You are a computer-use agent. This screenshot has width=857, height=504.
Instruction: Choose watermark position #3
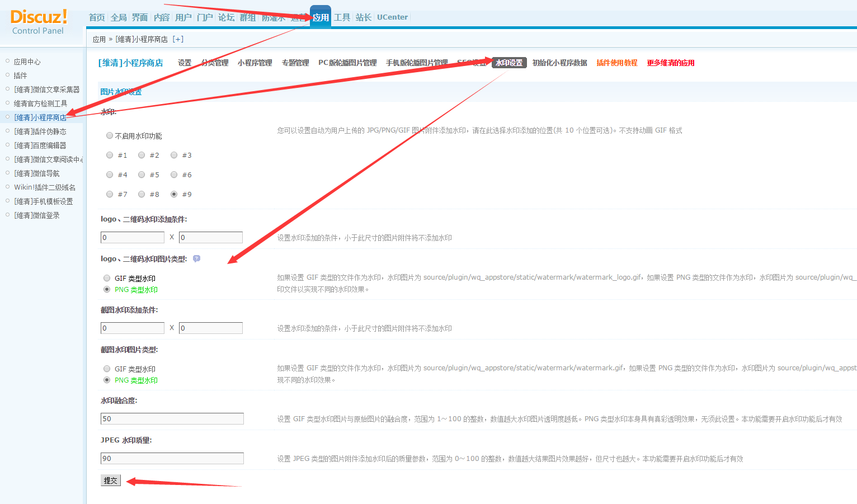(174, 155)
